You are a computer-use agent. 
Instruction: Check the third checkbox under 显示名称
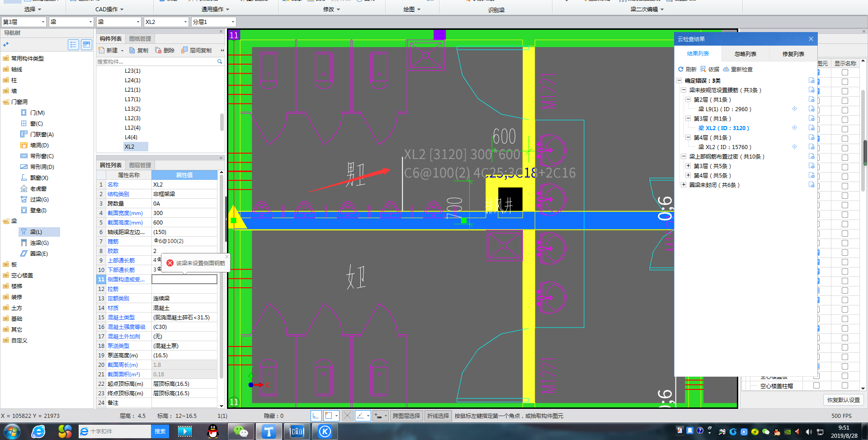845,91
